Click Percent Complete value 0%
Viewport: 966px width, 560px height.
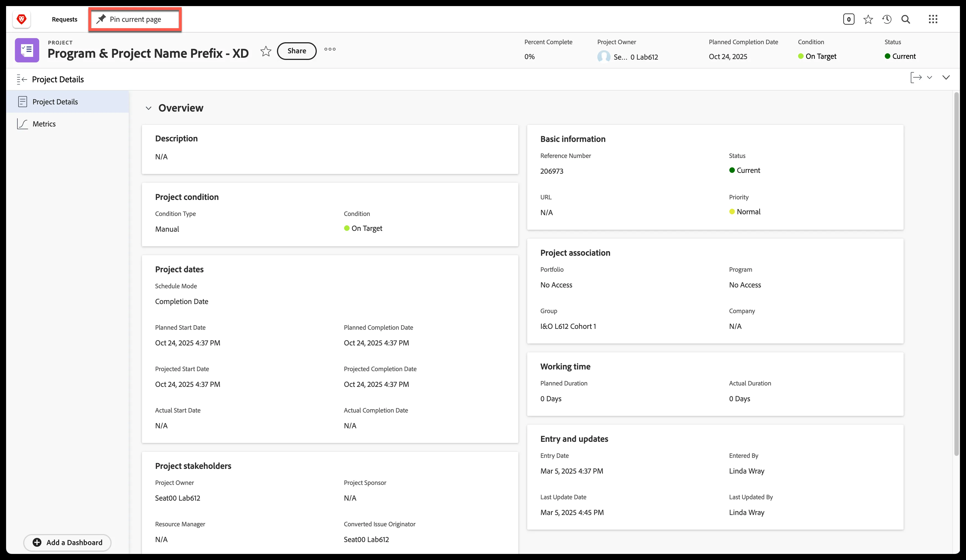pyautogui.click(x=529, y=57)
